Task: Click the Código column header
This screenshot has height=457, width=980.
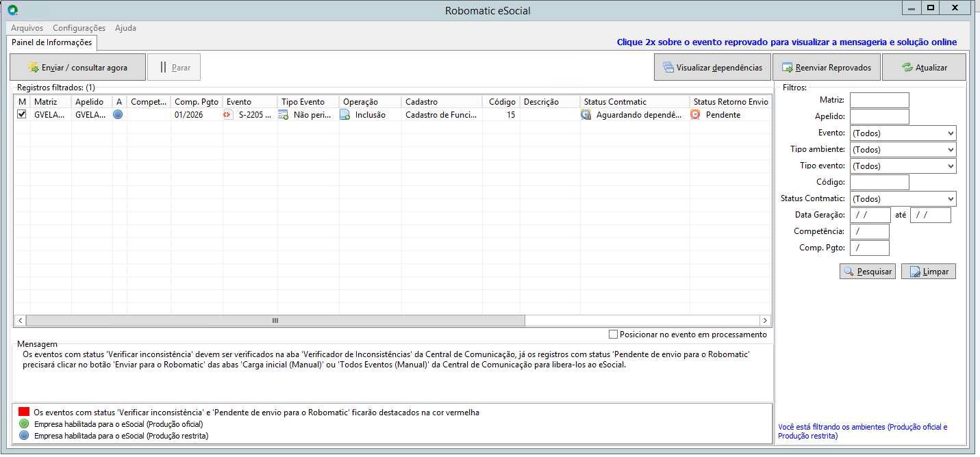Action: 501,102
